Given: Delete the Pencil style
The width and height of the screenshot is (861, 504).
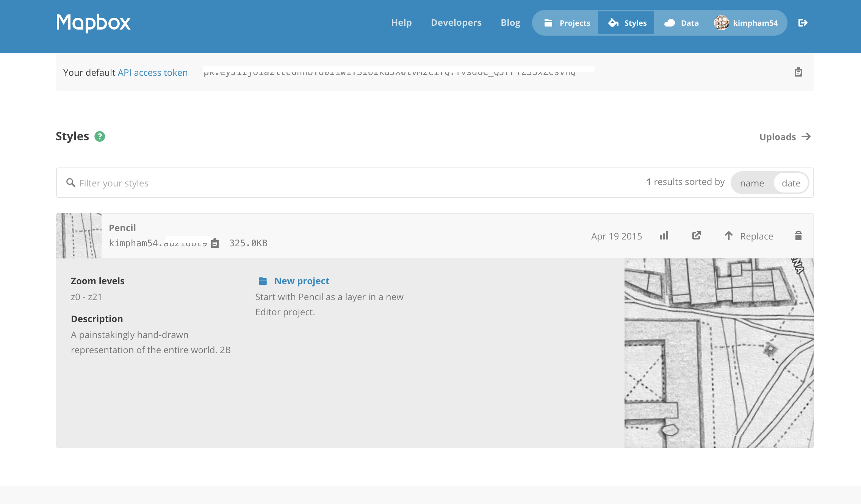Looking at the screenshot, I should pos(798,236).
